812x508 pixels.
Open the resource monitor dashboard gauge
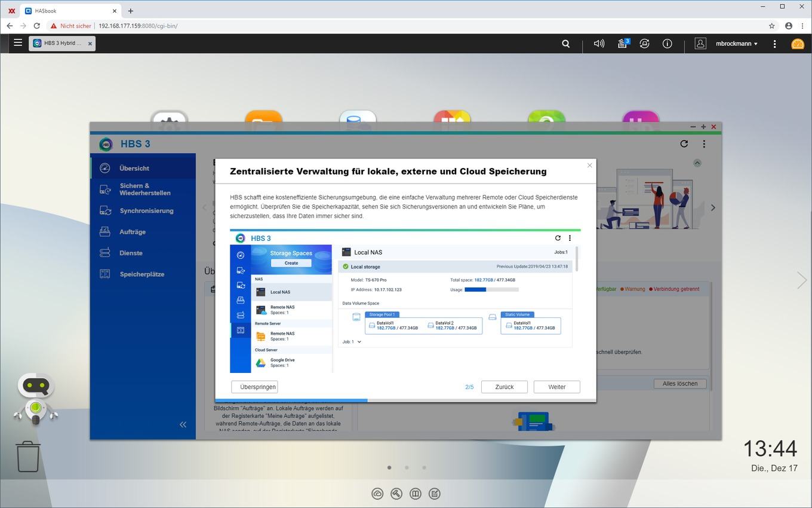pos(798,44)
